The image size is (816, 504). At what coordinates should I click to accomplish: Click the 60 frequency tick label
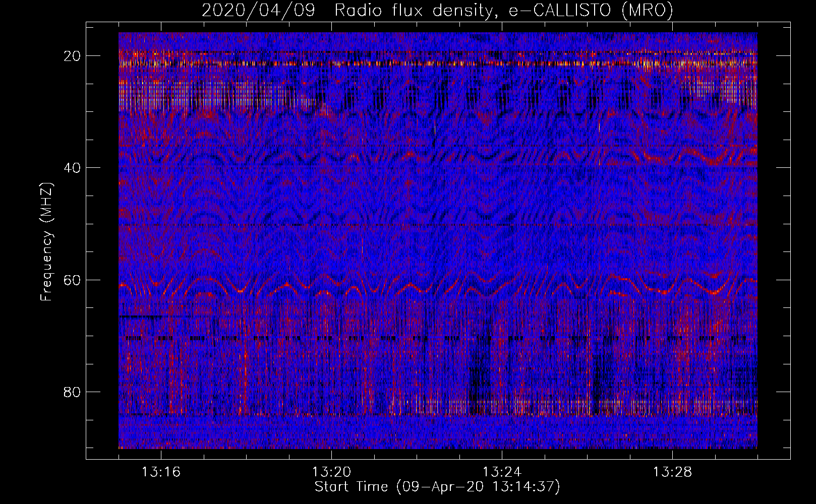pyautogui.click(x=73, y=280)
